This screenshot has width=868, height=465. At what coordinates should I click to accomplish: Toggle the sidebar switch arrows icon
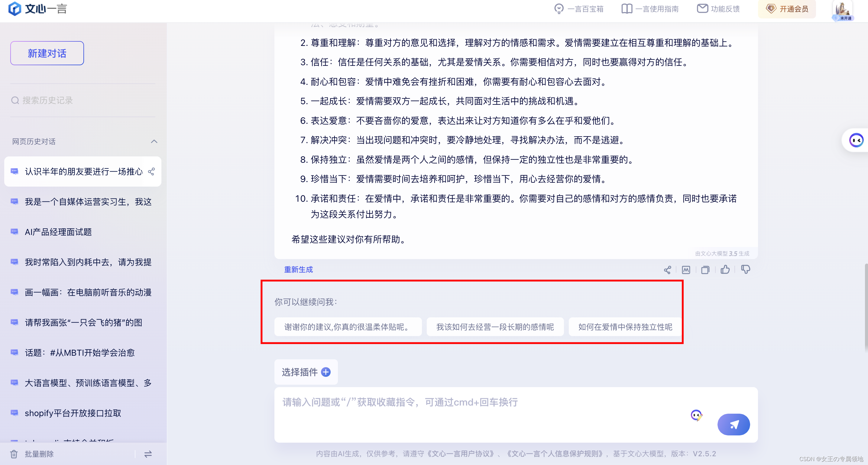(148, 454)
